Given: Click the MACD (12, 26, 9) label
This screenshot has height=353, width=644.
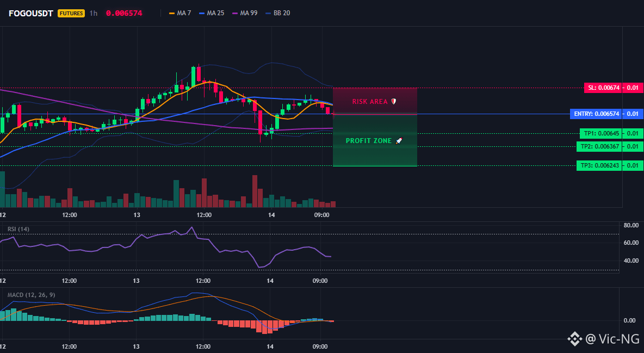Looking at the screenshot, I should tap(31, 295).
